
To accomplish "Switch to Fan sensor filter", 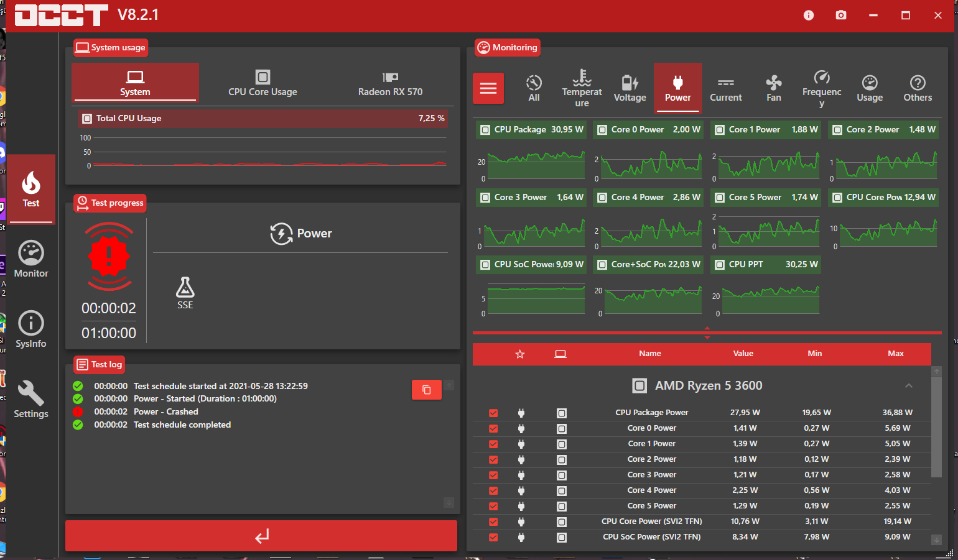I will [774, 88].
